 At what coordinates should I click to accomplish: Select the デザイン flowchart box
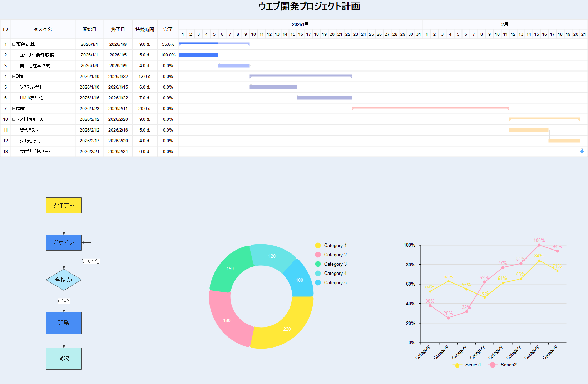[64, 242]
